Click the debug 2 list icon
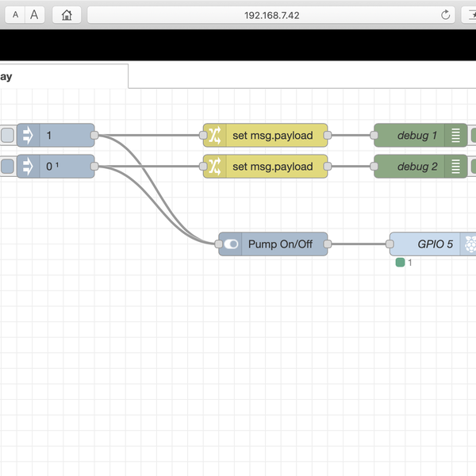 pos(455,167)
